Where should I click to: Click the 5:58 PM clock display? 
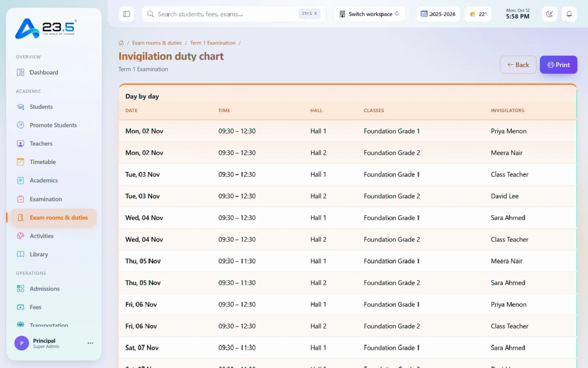coord(517,16)
